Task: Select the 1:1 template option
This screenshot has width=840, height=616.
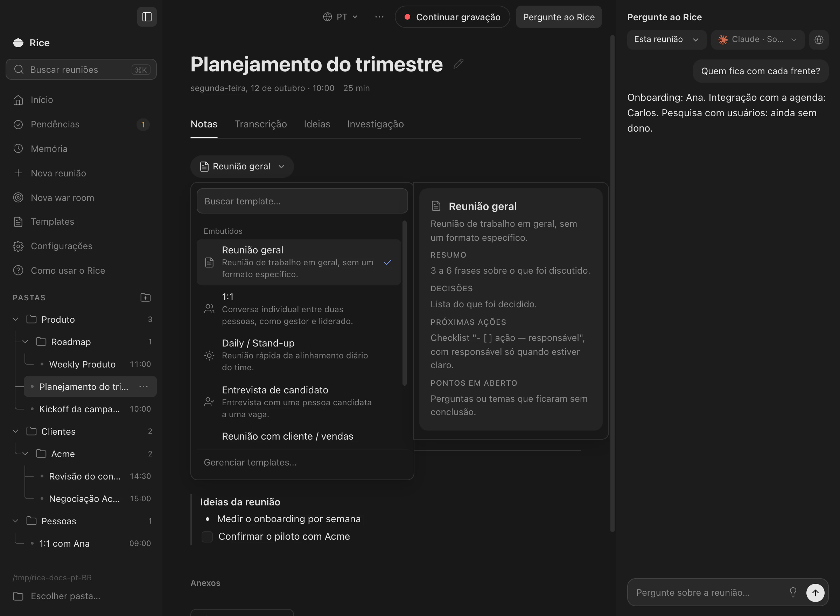Action: tap(299, 308)
